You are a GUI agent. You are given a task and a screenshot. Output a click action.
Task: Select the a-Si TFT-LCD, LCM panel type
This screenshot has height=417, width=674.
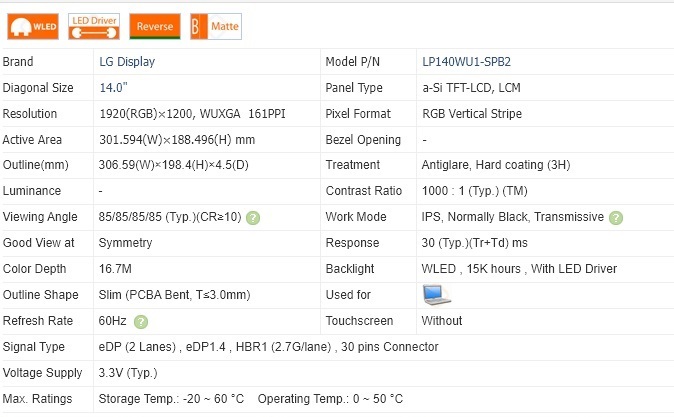pyautogui.click(x=471, y=88)
